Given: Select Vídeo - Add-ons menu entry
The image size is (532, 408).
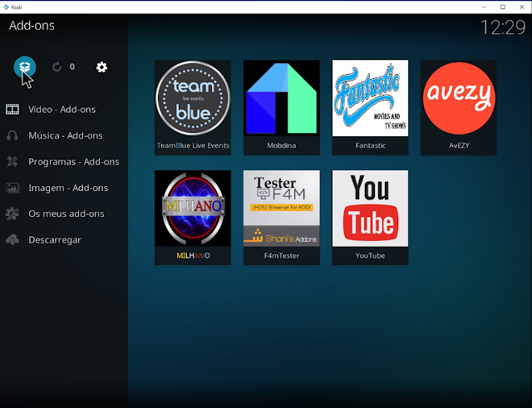Looking at the screenshot, I should (62, 109).
